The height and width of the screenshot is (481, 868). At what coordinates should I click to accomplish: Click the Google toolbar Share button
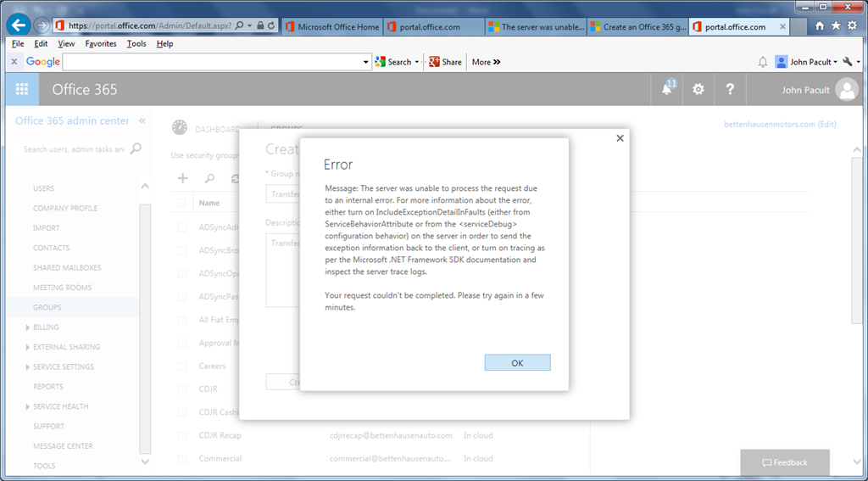click(445, 62)
